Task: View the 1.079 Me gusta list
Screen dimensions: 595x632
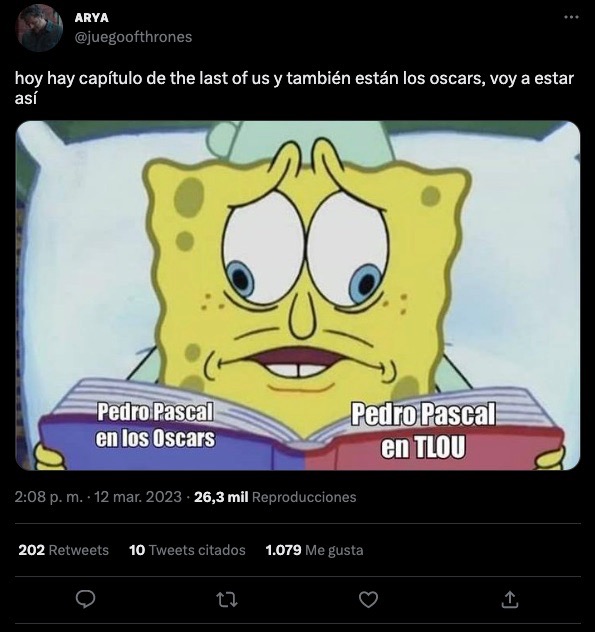Action: tap(314, 550)
